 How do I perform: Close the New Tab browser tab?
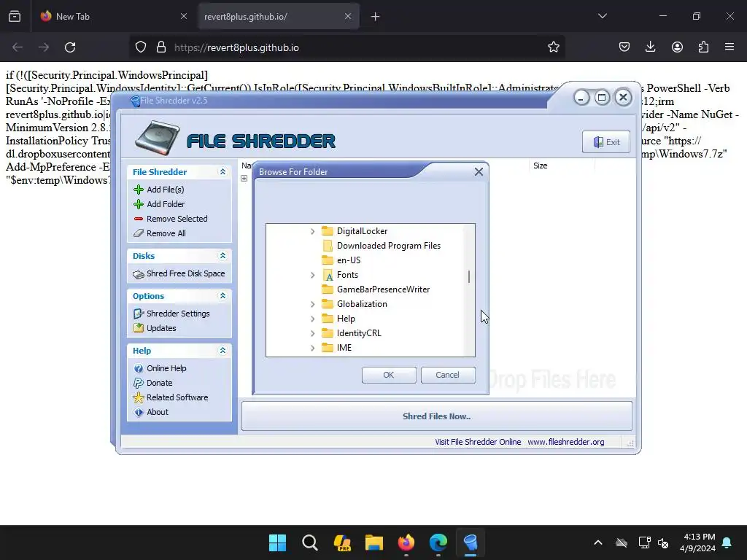(x=184, y=16)
